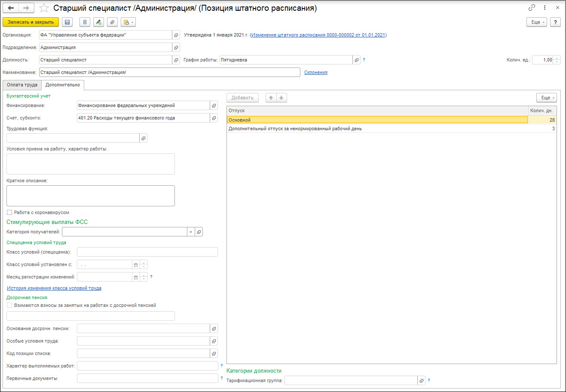Viewport: 566px width, 392px height.
Task: Open the Основание досрочн. пенсии selection icon
Action: click(214, 328)
